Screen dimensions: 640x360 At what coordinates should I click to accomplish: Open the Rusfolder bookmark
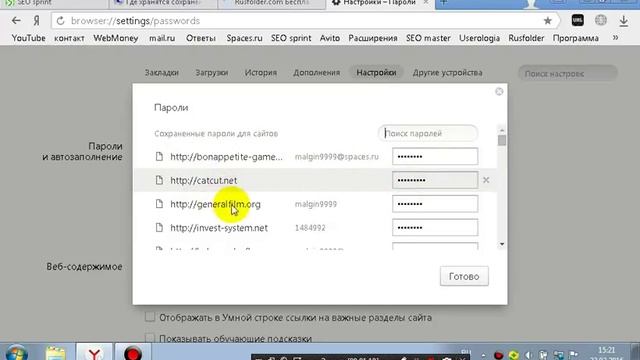(526, 38)
